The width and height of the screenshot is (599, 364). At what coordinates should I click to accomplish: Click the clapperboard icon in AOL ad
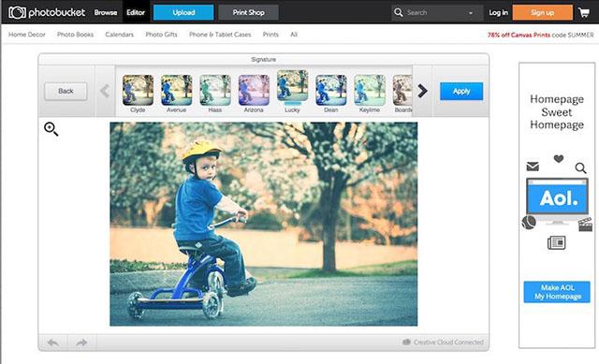pyautogui.click(x=585, y=225)
